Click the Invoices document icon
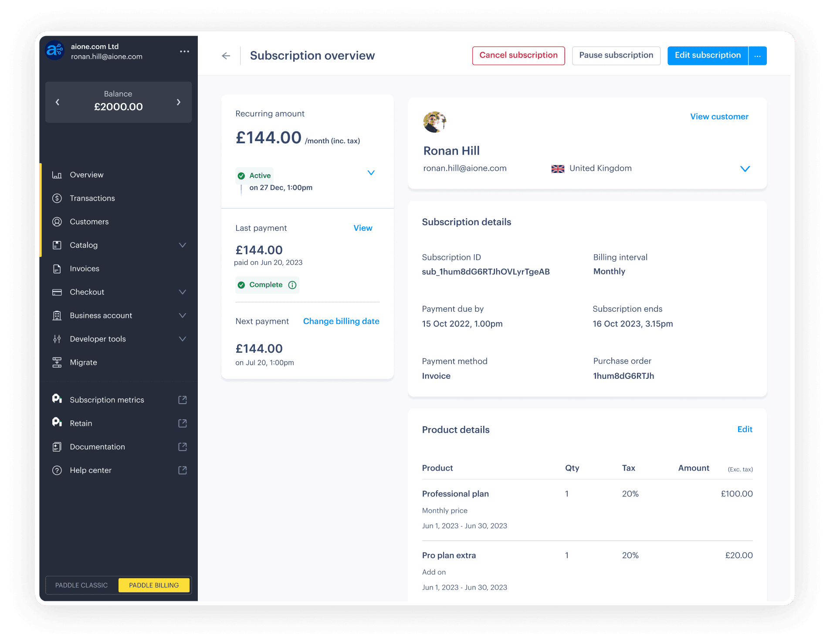This screenshot has height=644, width=830. (57, 269)
